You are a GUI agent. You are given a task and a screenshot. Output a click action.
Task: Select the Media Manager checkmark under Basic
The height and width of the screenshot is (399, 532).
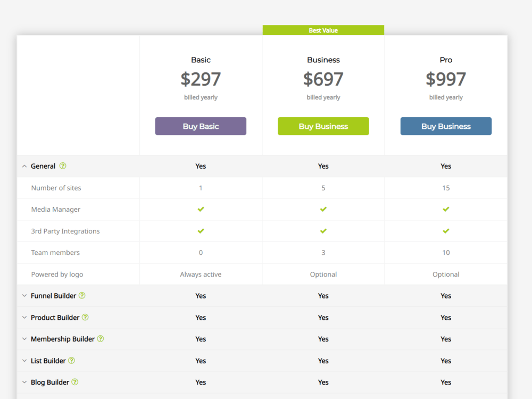coord(201,209)
